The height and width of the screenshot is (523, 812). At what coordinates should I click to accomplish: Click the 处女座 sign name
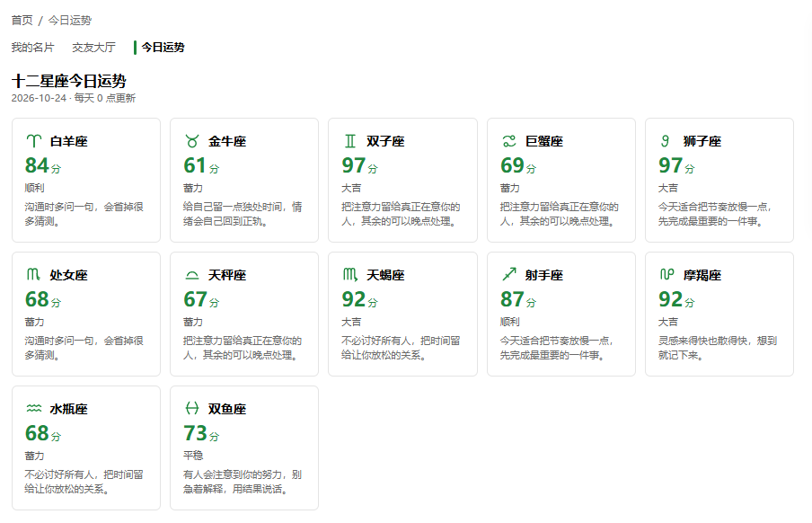pos(69,275)
